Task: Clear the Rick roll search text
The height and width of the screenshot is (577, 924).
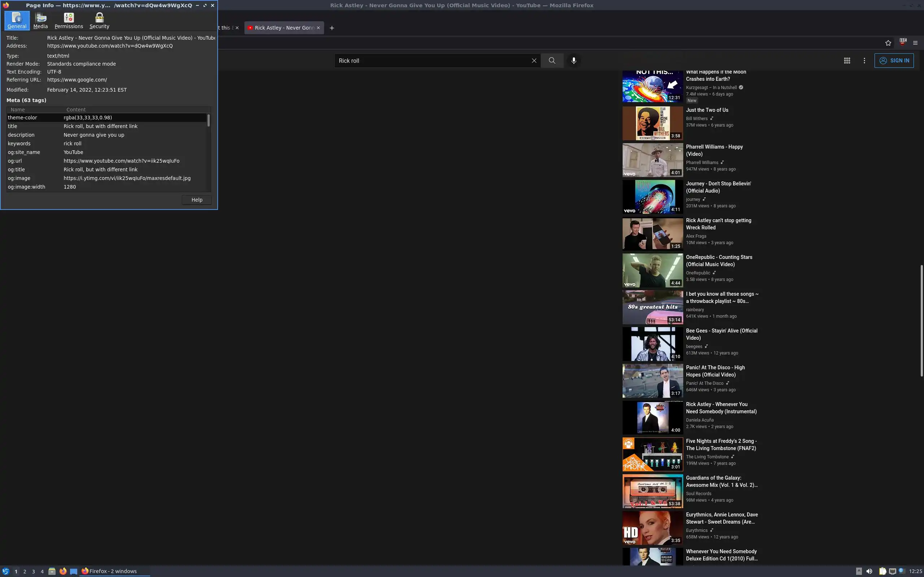Action: coord(534,61)
